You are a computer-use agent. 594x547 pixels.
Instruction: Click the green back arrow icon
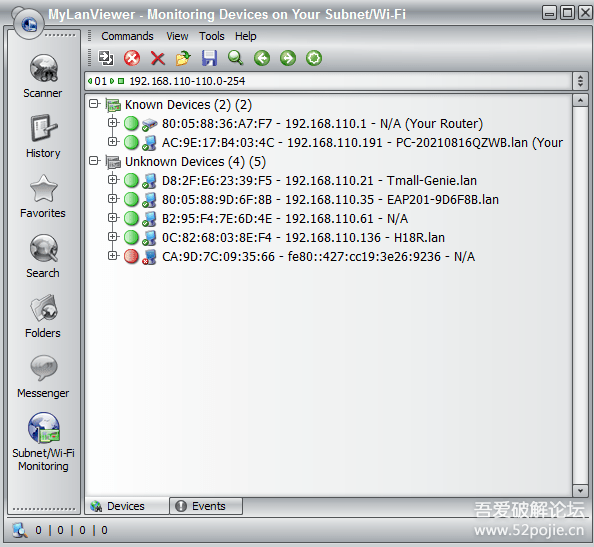[x=262, y=58]
